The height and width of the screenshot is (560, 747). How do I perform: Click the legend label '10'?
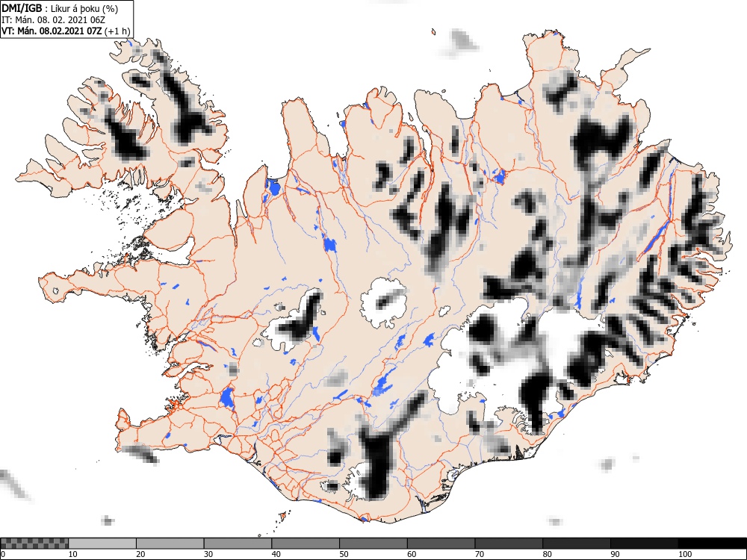pos(72,554)
